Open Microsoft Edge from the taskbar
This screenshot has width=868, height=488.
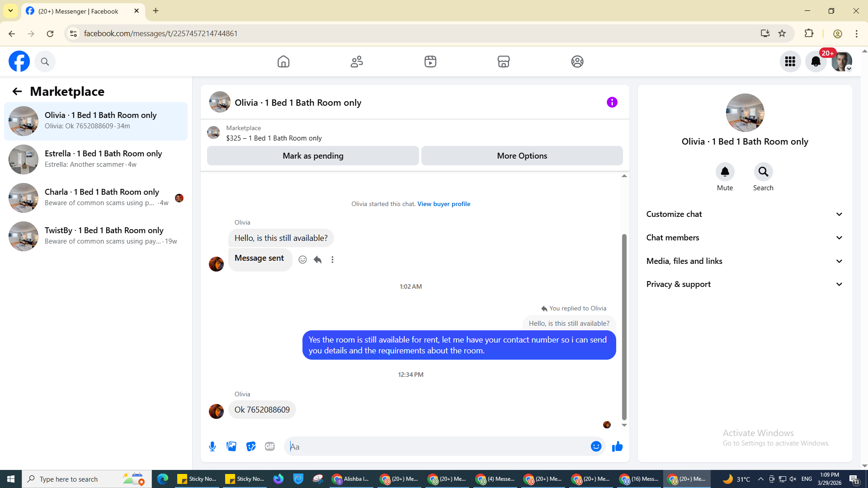(x=163, y=479)
